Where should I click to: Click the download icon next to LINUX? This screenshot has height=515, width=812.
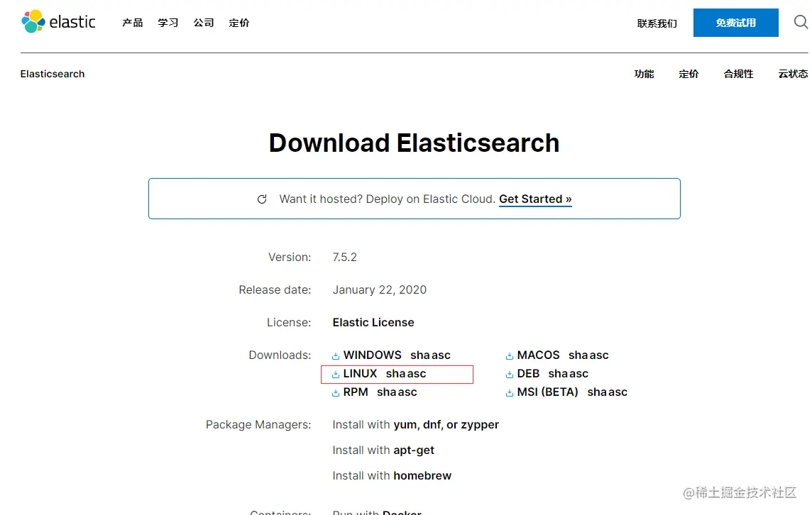(x=336, y=375)
